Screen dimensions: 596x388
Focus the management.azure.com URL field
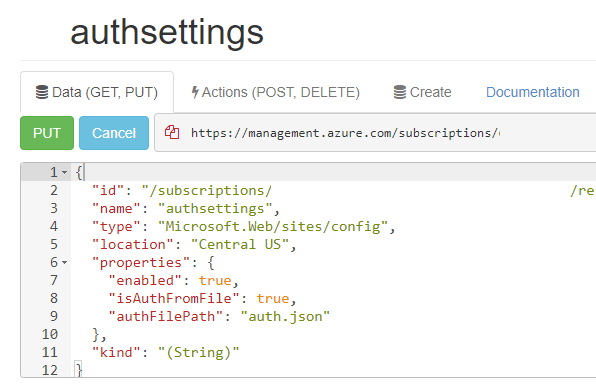coord(376,133)
